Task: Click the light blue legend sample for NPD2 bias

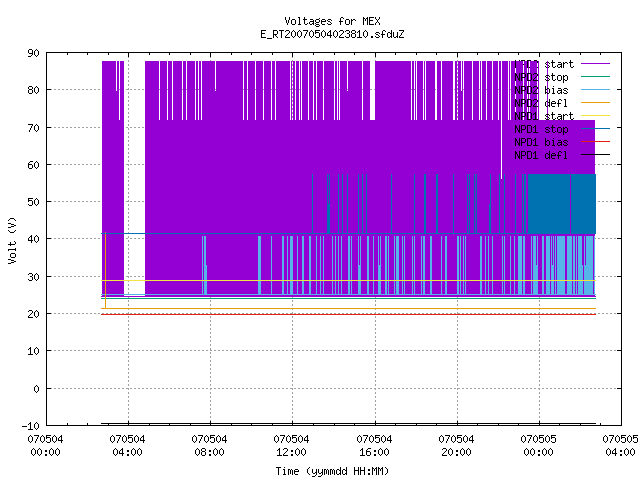Action: pos(596,89)
